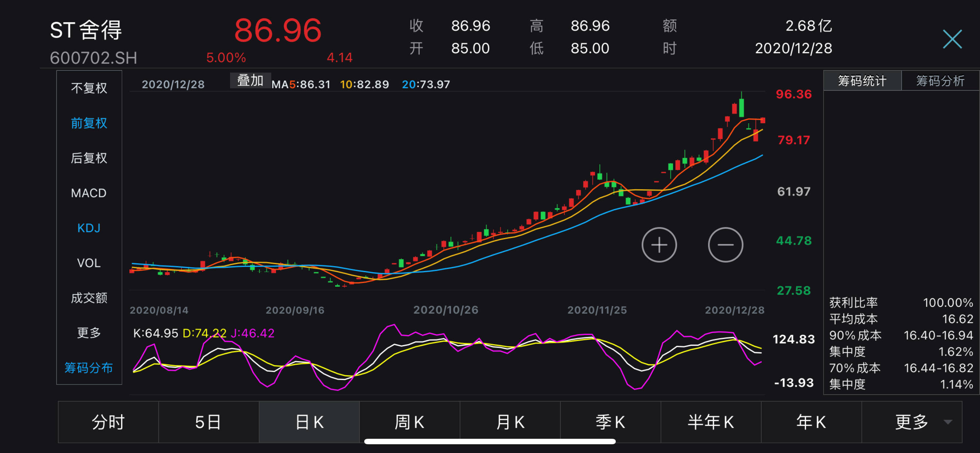Switch to 5日 chart
The image size is (980, 453).
point(209,422)
